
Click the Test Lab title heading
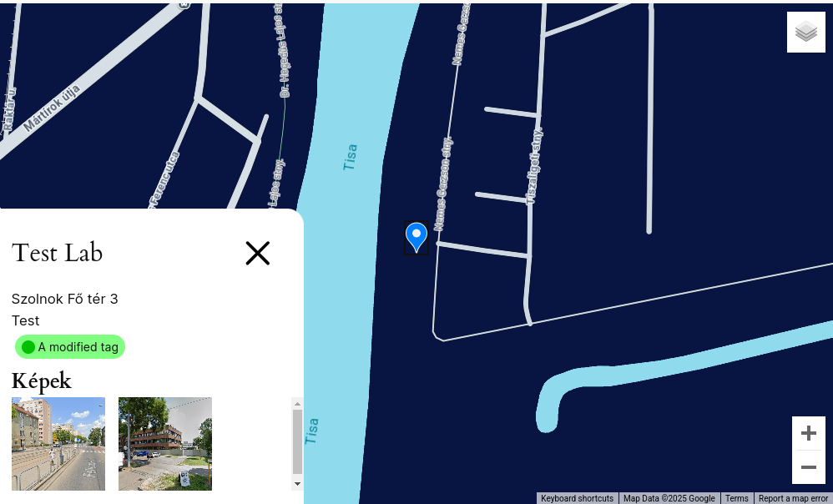(x=58, y=253)
